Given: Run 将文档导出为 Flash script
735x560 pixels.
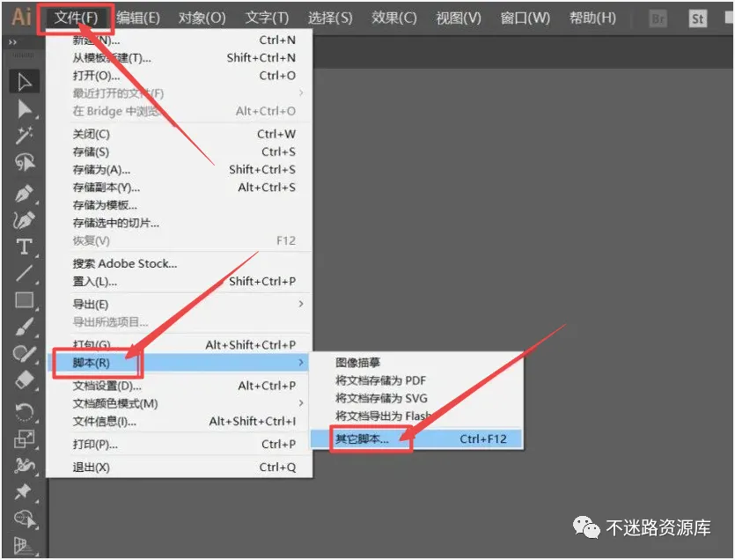Looking at the screenshot, I should [x=416, y=416].
